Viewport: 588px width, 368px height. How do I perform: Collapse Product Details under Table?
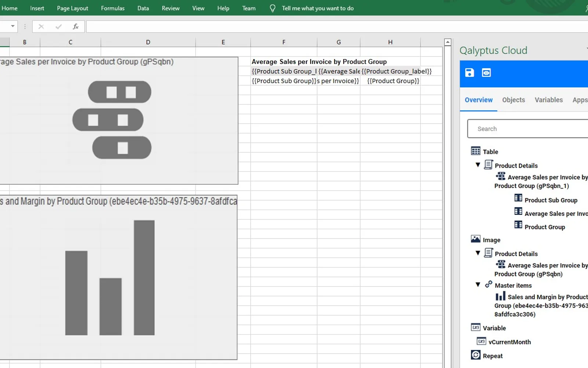478,165
